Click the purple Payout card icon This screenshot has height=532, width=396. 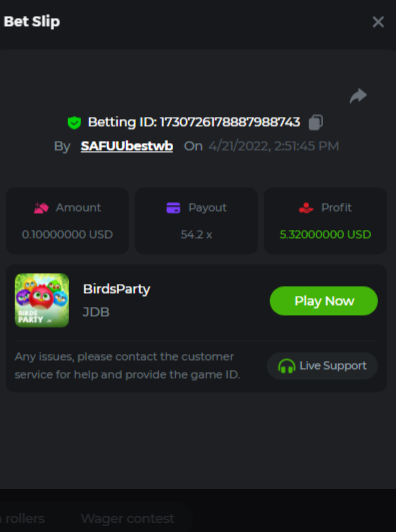click(x=173, y=208)
